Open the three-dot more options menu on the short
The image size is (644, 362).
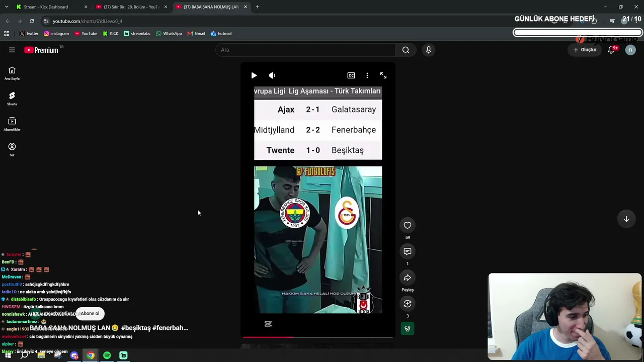[x=367, y=75]
